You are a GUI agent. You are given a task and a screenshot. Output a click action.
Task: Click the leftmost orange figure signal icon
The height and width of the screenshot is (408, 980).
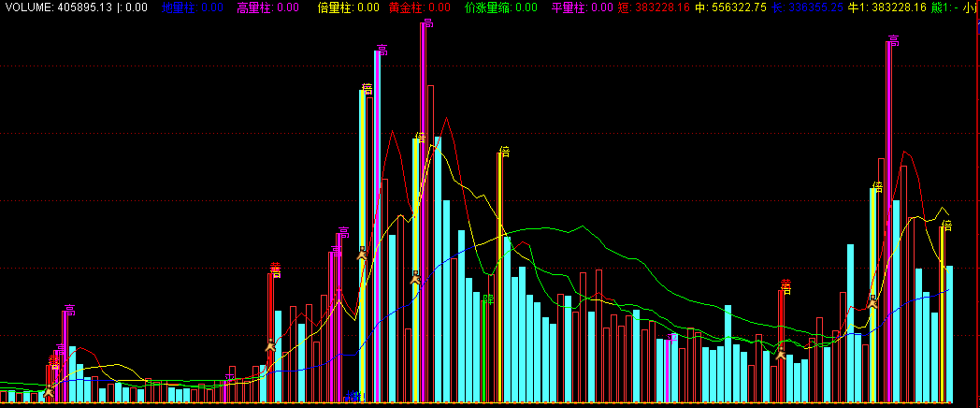click(49, 391)
